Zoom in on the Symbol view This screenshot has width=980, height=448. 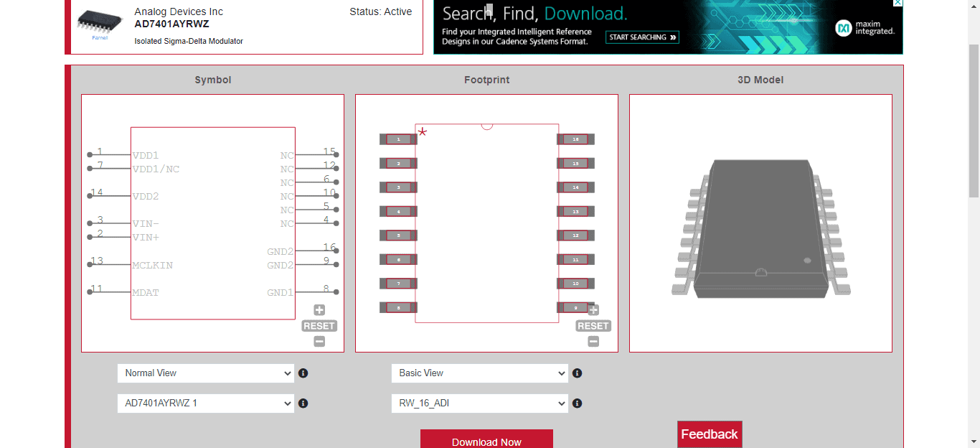(x=319, y=310)
